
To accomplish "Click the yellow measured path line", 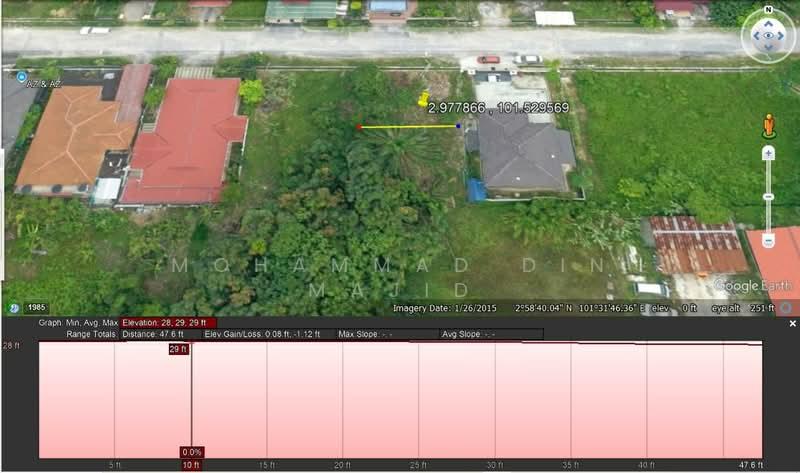I will (408, 127).
